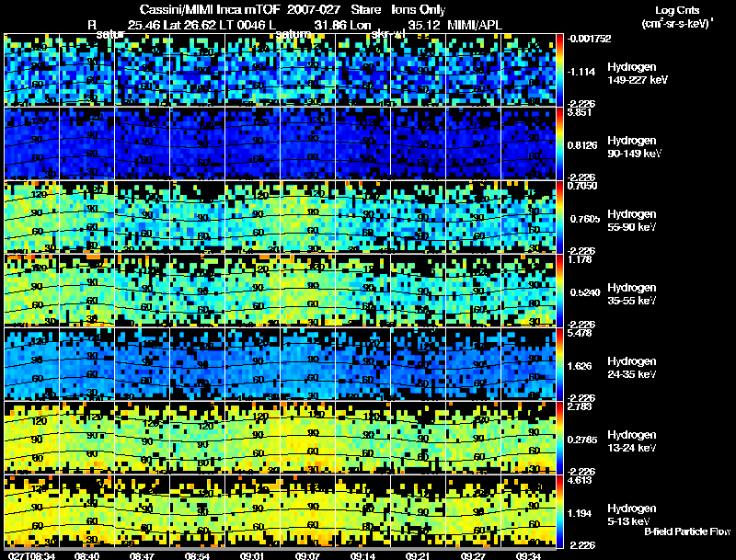Screen dimensions: 736x560
Task: Click the colorbar beside Hydrogen 149-227 keV
Action: pyautogui.click(x=560, y=70)
